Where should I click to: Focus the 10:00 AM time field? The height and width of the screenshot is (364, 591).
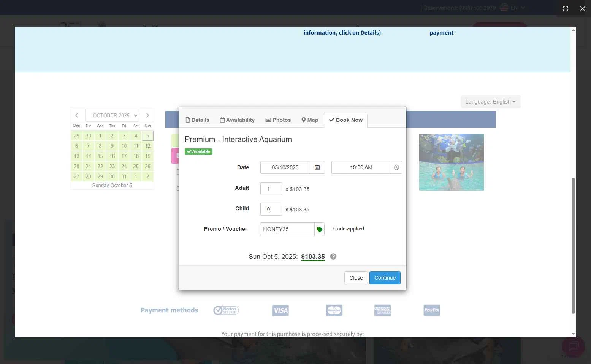[x=361, y=167]
